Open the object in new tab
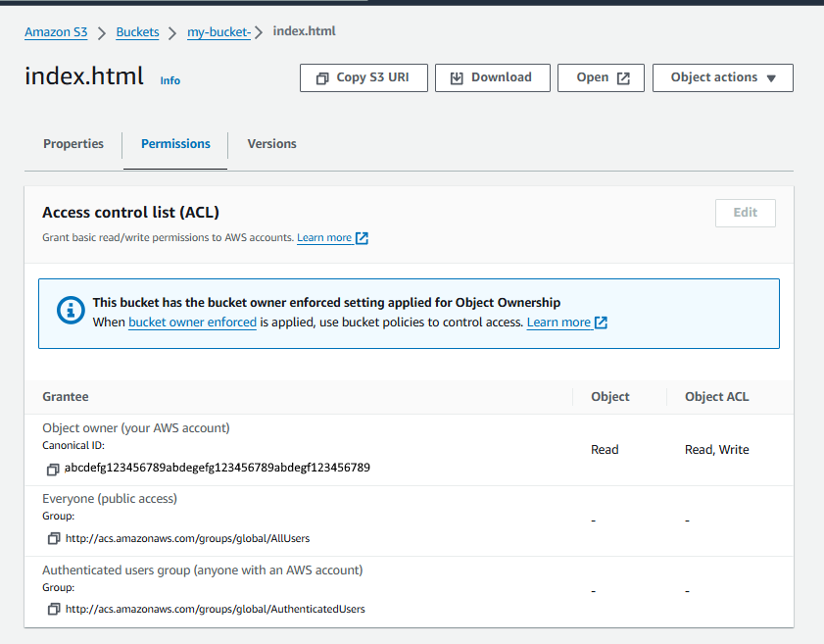 (x=602, y=77)
